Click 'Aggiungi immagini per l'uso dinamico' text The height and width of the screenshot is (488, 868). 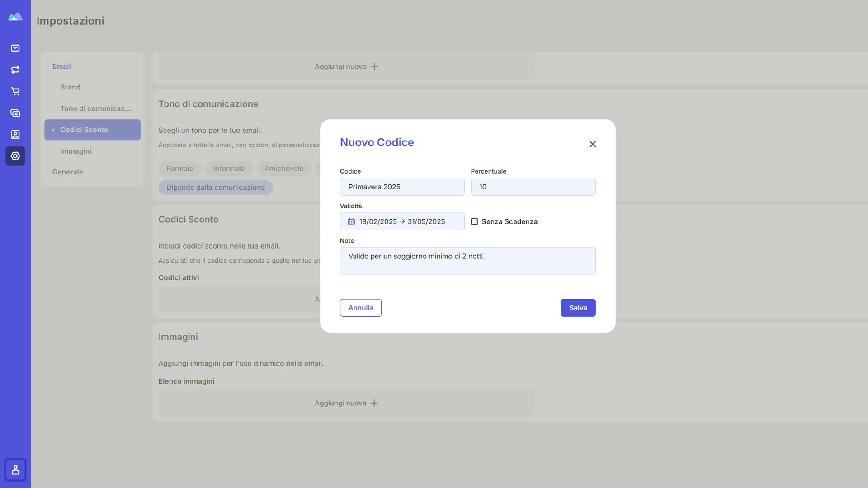pyautogui.click(x=241, y=363)
